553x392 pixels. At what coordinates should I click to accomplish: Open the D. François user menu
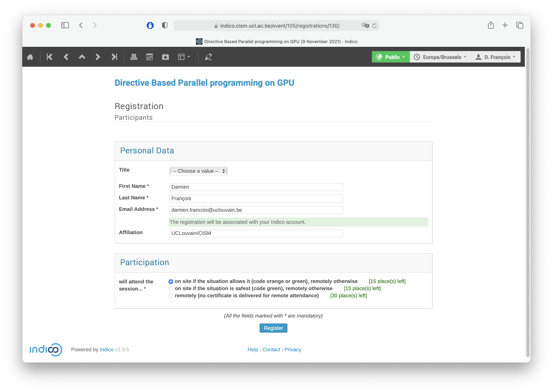[496, 57]
